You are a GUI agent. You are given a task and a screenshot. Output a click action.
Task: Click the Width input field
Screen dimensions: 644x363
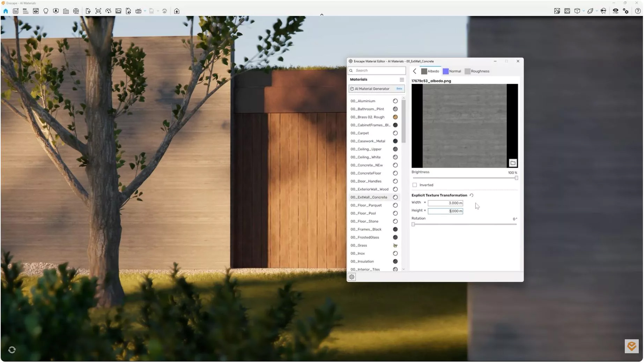pyautogui.click(x=445, y=203)
